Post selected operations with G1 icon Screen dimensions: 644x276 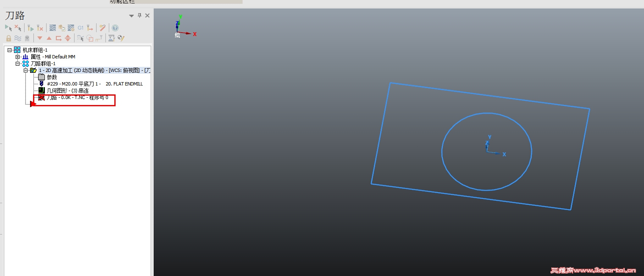coord(80,28)
